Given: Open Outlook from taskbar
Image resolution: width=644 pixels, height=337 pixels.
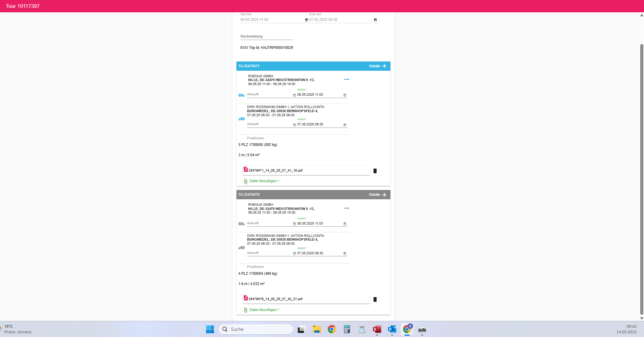Looking at the screenshot, I should click(x=392, y=329).
